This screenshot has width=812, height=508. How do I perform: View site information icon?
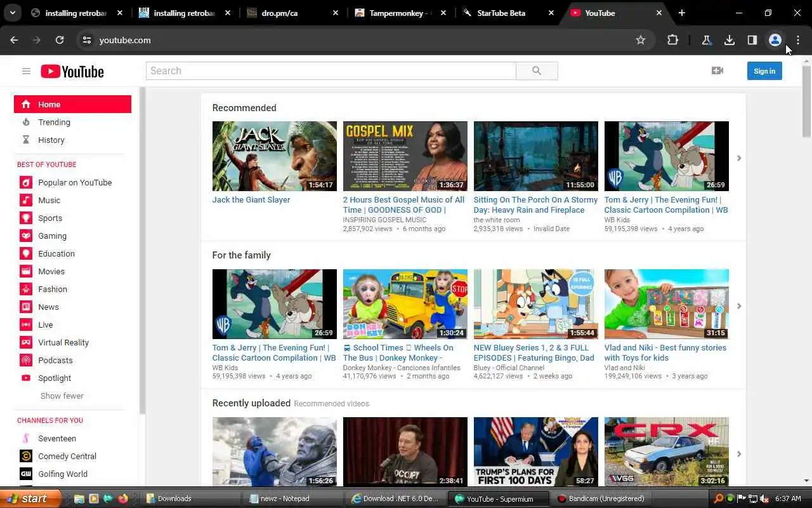pos(87,40)
